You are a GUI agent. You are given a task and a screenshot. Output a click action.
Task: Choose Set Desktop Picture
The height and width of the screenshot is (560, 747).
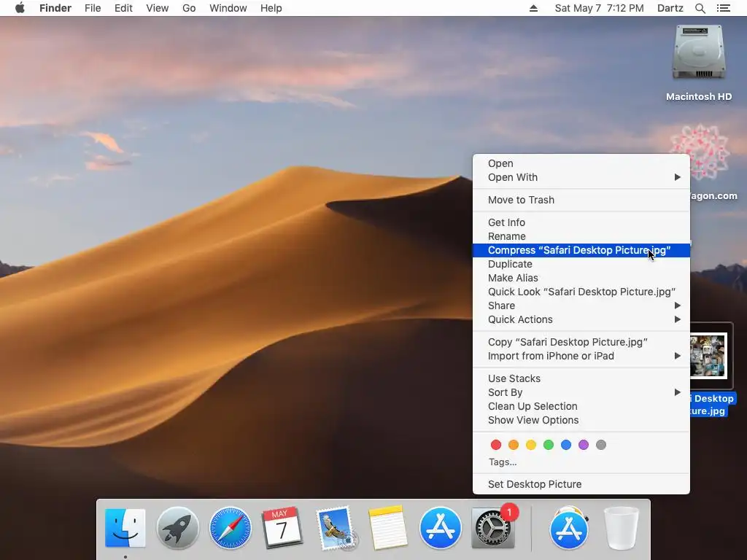click(x=581, y=484)
